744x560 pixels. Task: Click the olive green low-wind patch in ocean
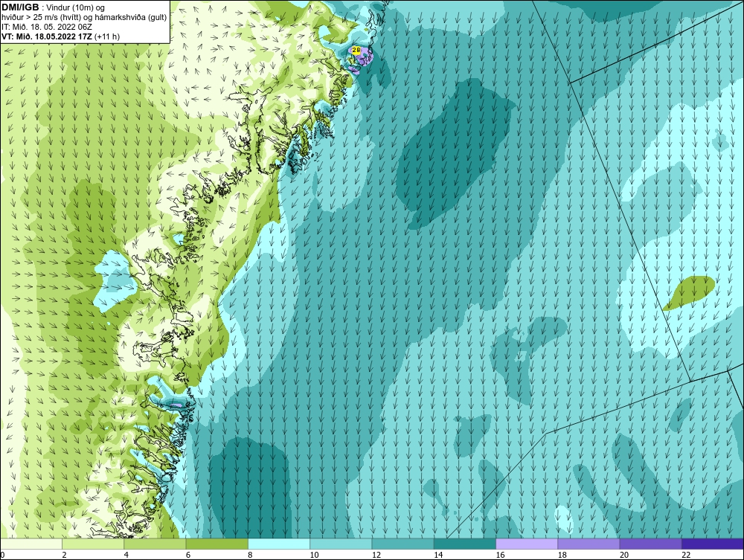pos(689,292)
